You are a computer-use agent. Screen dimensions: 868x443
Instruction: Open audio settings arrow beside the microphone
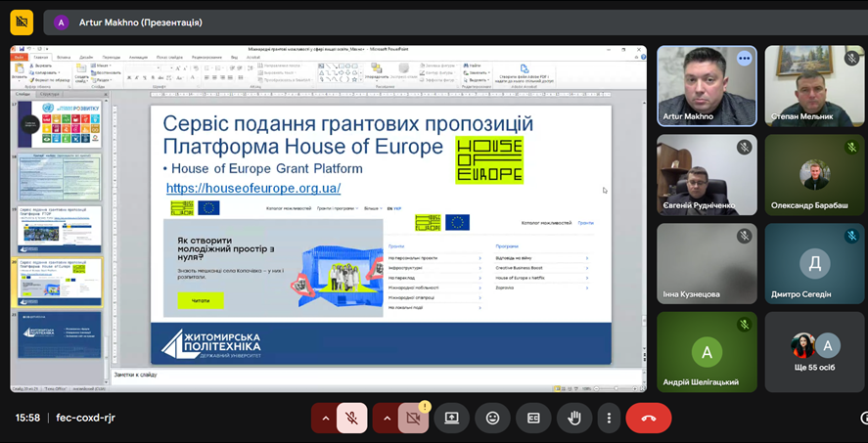click(325, 418)
